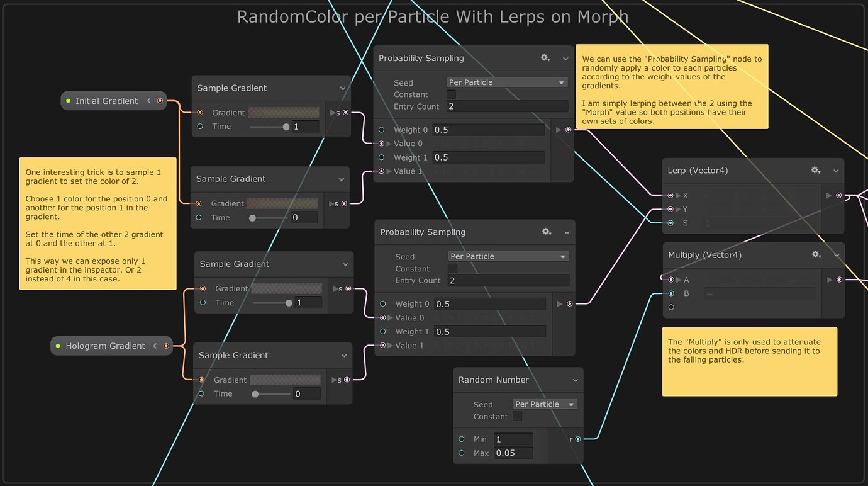Image resolution: width=868 pixels, height=486 pixels.
Task: Open settings gear on top Probability Sampling node
Action: tap(545, 57)
